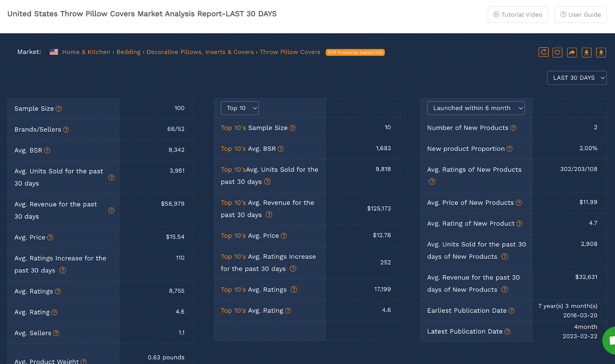Open help icon next to Brands/Sellers

coord(66,129)
